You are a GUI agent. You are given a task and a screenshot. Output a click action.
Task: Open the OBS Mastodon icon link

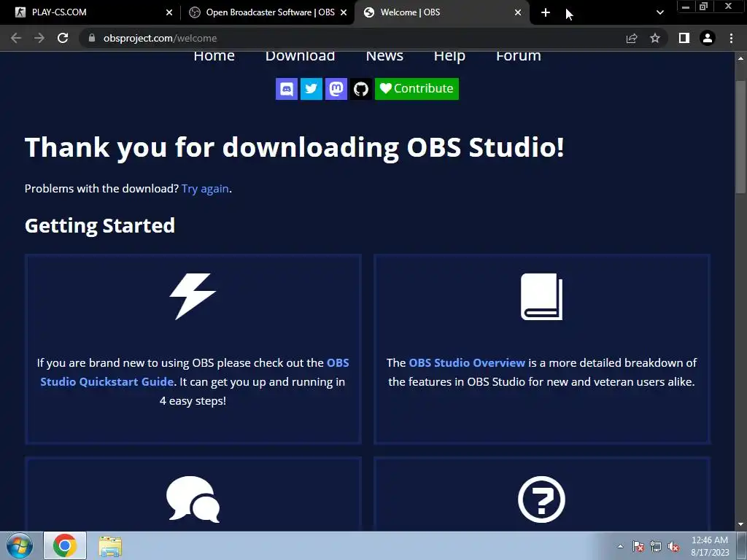336,89
